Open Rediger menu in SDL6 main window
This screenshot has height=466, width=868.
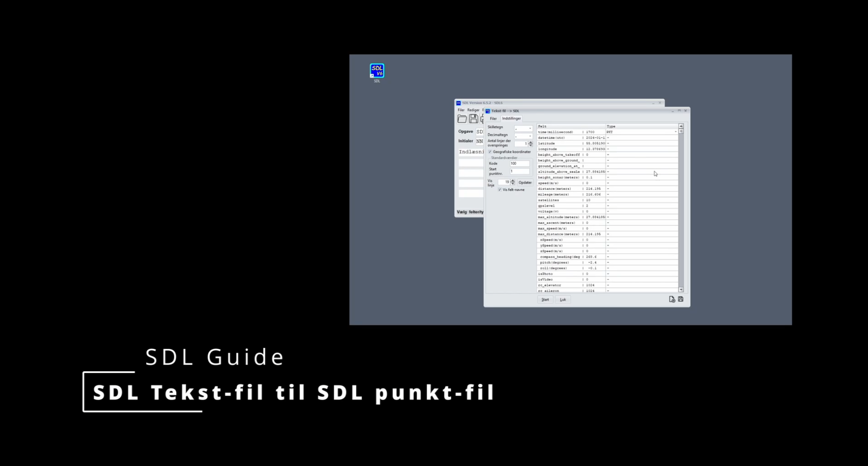pos(473,110)
